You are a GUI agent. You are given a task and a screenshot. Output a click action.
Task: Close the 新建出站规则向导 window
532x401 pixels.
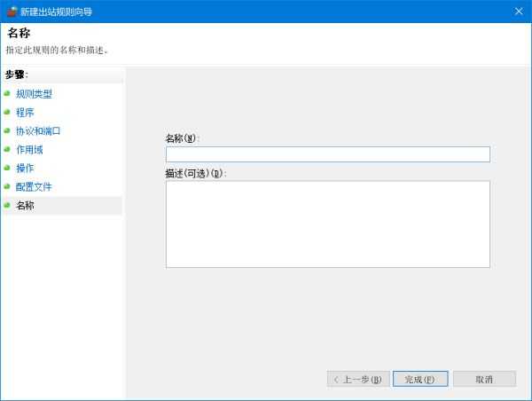[x=518, y=11]
